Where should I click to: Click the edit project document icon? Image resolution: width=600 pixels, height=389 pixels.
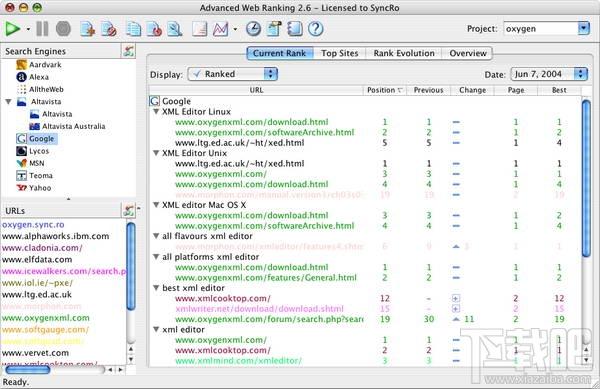109,29
